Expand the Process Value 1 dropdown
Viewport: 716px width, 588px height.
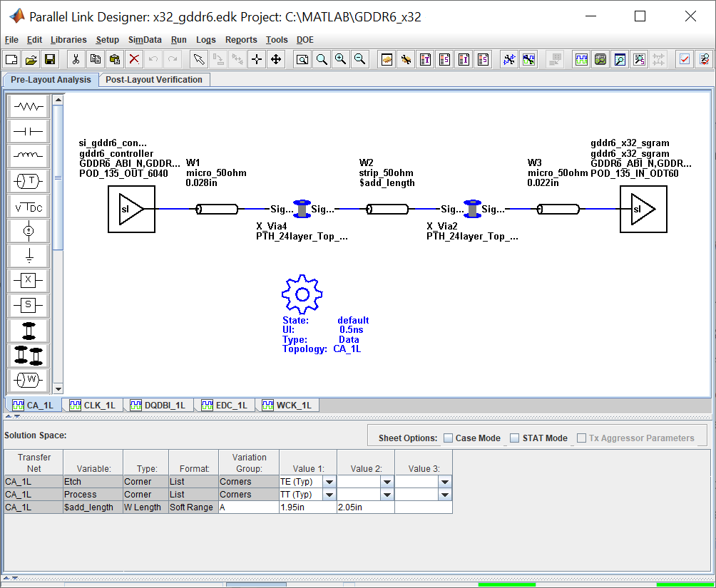coord(329,495)
